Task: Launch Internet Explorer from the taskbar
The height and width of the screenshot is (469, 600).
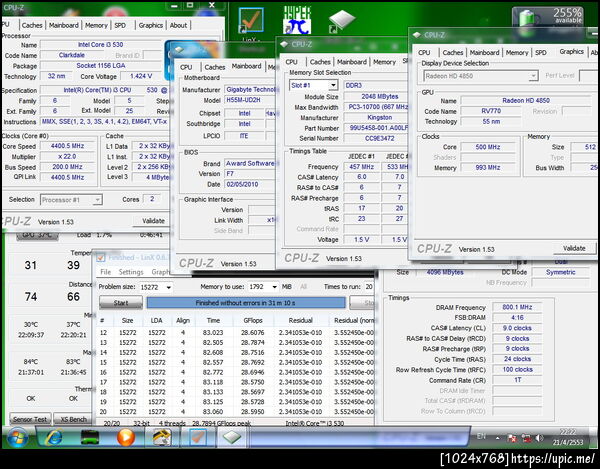Action: [54, 437]
